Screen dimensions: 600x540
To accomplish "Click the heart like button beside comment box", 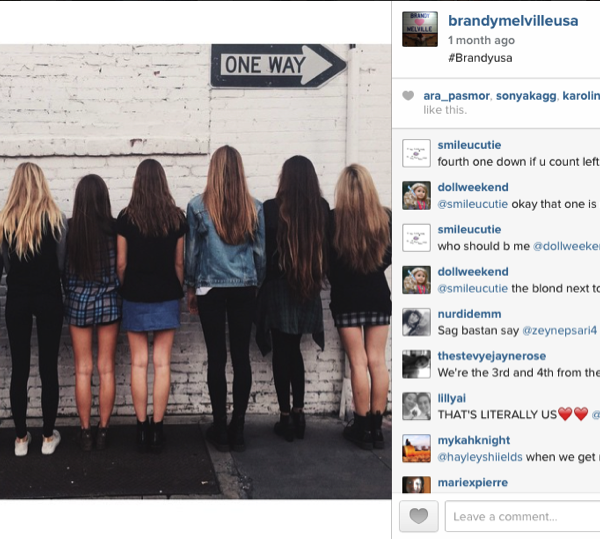I will coord(419,516).
